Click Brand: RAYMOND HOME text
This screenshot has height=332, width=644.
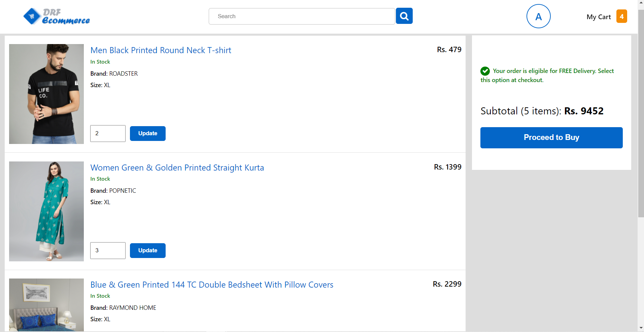coord(123,307)
